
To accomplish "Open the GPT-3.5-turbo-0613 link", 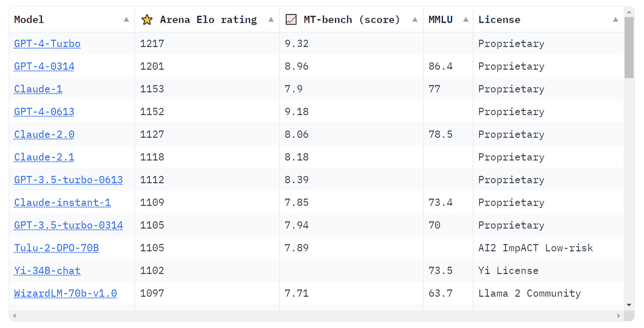I will coord(69,180).
